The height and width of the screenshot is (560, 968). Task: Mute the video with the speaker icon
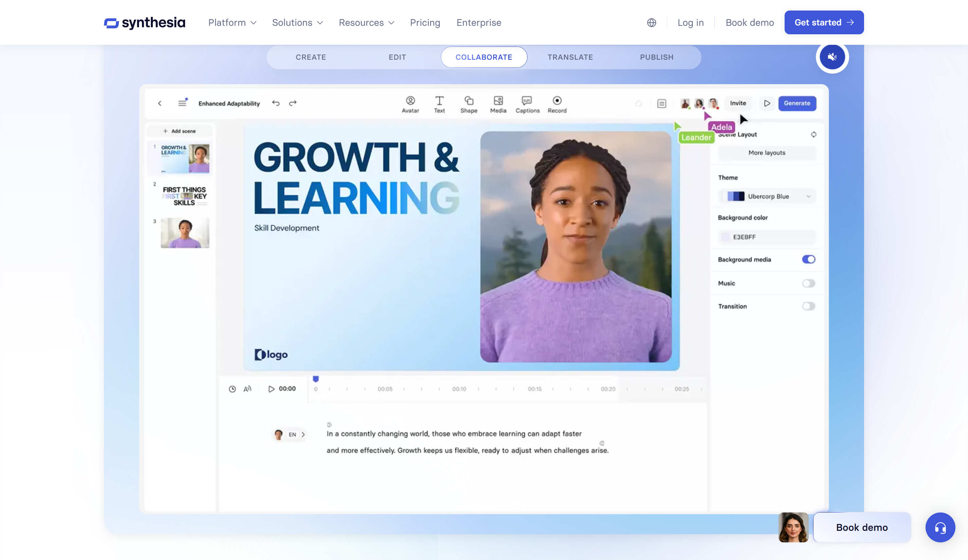[832, 57]
